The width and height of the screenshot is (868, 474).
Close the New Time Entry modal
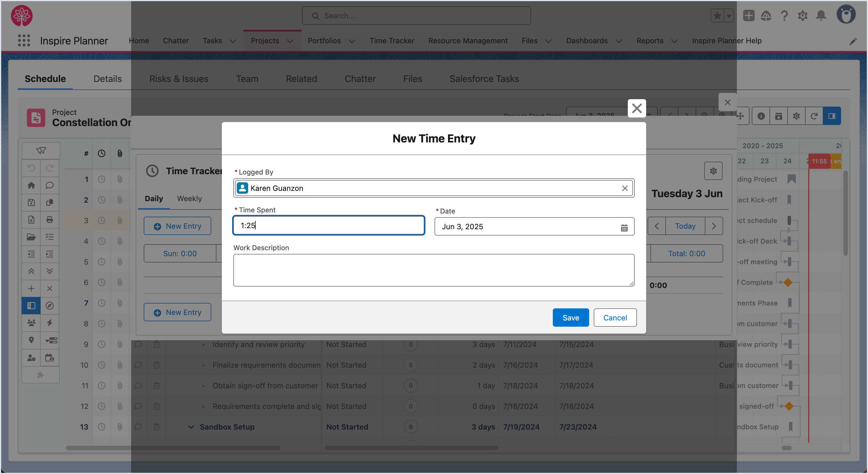636,108
